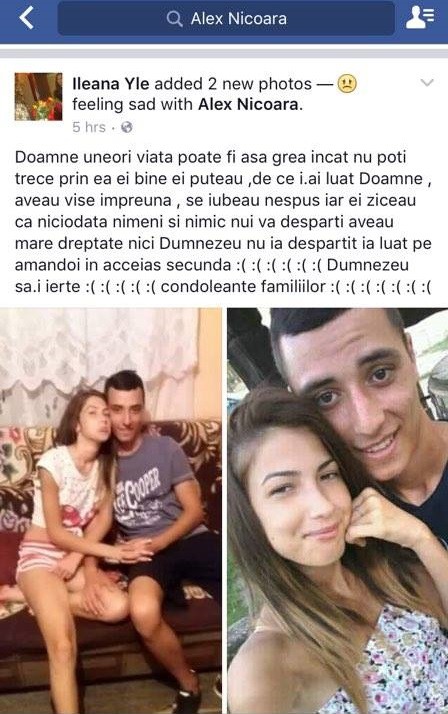448x714 pixels.
Task: Open Ileana Yle's profile picture
Action: [38, 97]
